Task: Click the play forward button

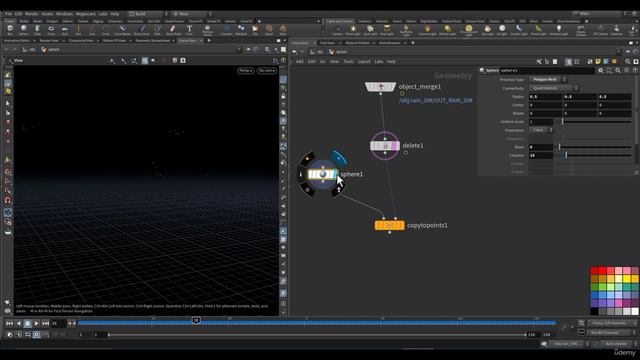Action: tap(36, 323)
